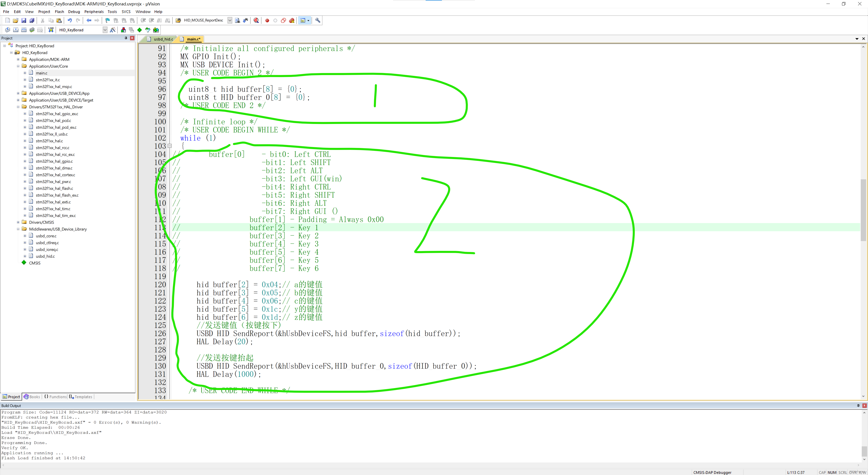Expand the Drivers/CMSIS folder
Image resolution: width=868 pixels, height=475 pixels.
[x=18, y=222]
